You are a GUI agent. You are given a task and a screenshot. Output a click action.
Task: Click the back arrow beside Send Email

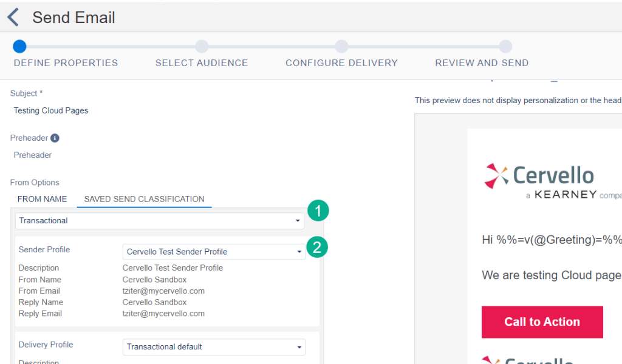tap(13, 18)
